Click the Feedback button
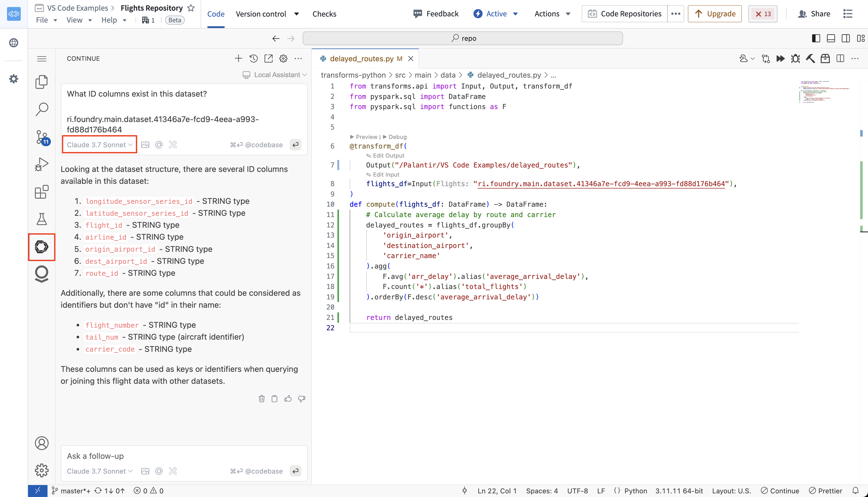This screenshot has height=497, width=868. tap(436, 14)
